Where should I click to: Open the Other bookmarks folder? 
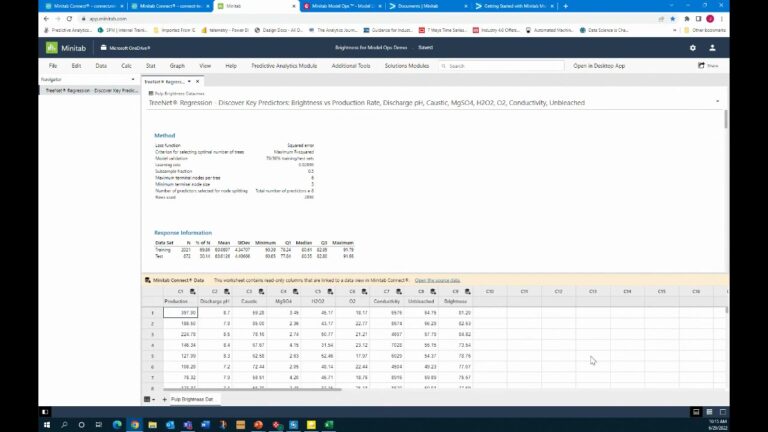(x=704, y=30)
